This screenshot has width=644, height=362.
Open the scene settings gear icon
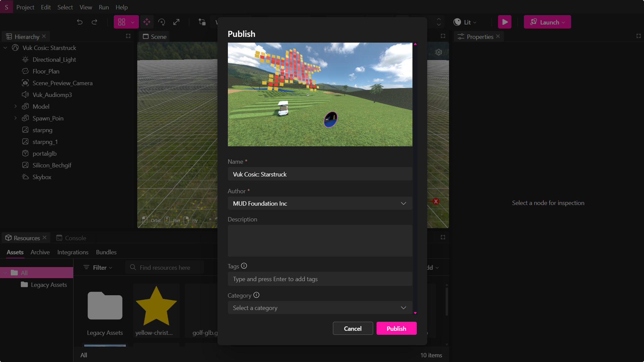point(438,52)
